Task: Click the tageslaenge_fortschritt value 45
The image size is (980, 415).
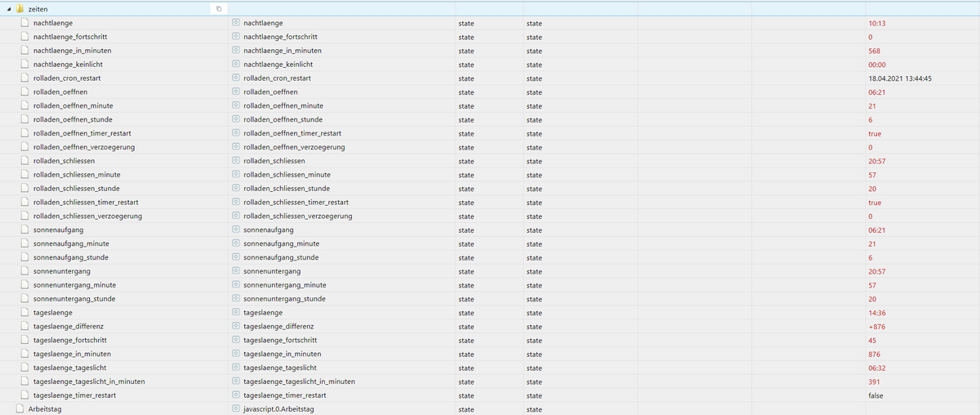Action: pos(872,340)
